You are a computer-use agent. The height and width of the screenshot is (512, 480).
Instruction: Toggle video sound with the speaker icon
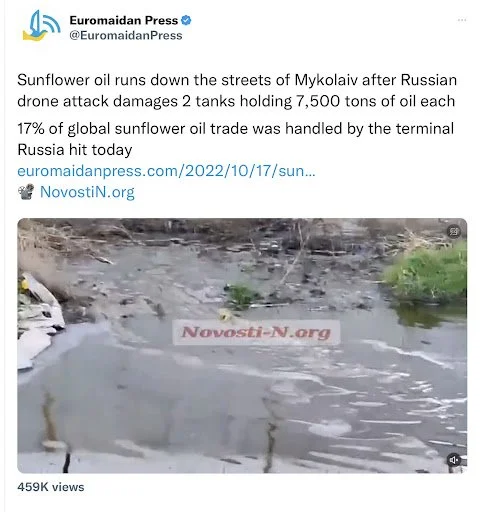pos(454,460)
